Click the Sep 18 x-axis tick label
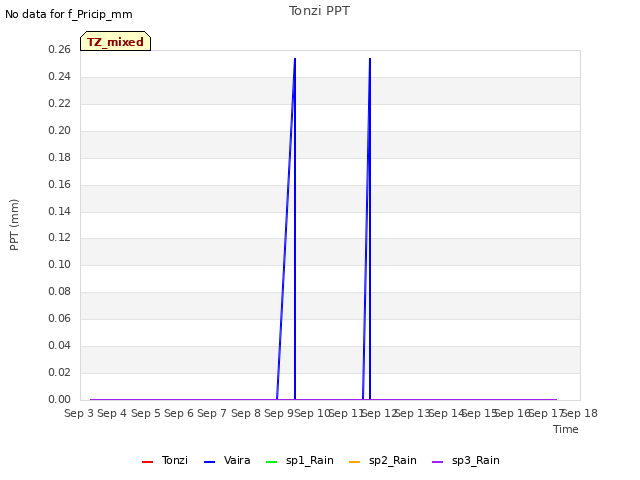This screenshot has height=480, width=640. pyautogui.click(x=580, y=413)
